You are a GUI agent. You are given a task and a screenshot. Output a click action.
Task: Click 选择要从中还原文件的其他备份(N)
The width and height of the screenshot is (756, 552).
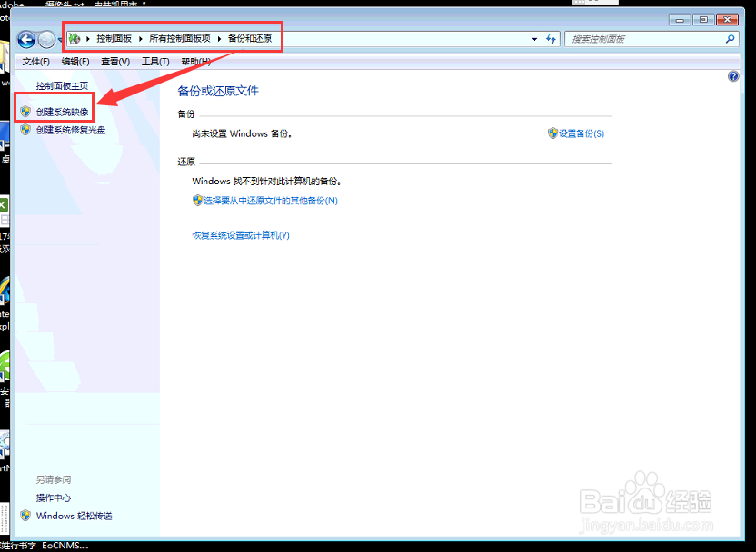271,201
